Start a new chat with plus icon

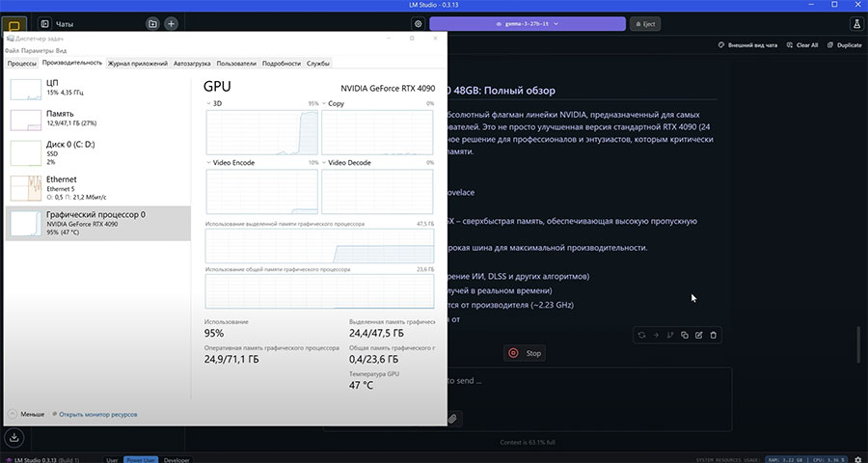tap(171, 24)
